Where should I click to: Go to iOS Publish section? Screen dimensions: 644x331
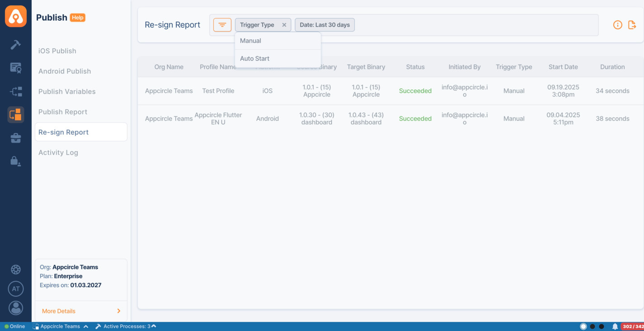57,51
